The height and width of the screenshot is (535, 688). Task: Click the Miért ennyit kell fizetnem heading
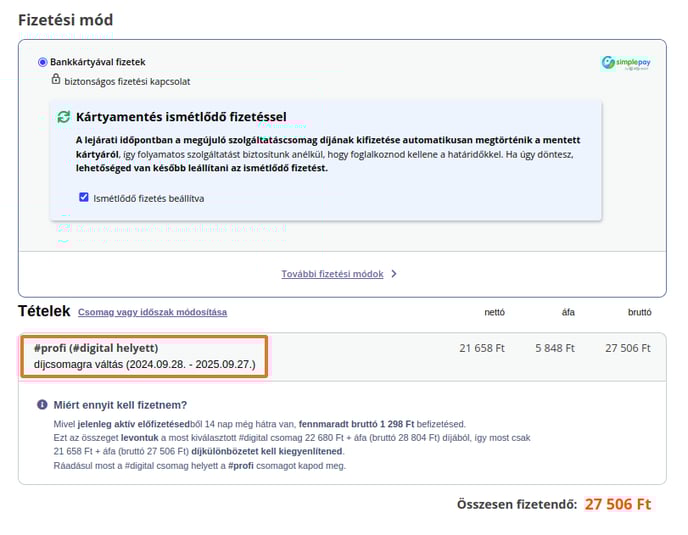(120, 405)
